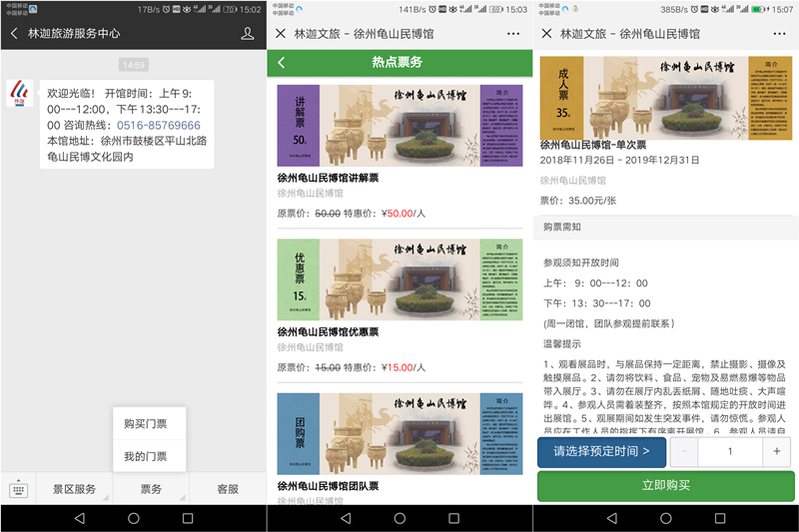799x532 pixels.
Task: Select text 票价: 35.00元/张
Action: (x=578, y=201)
